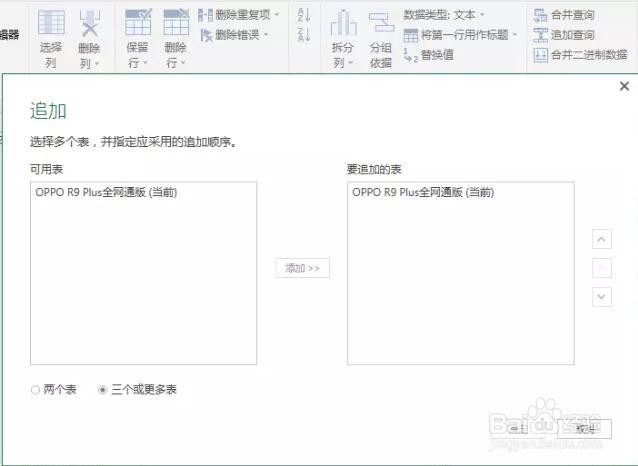The image size is (638, 466).
Task: Click Remove Errors (删除错误) icon
Action: [x=206, y=35]
